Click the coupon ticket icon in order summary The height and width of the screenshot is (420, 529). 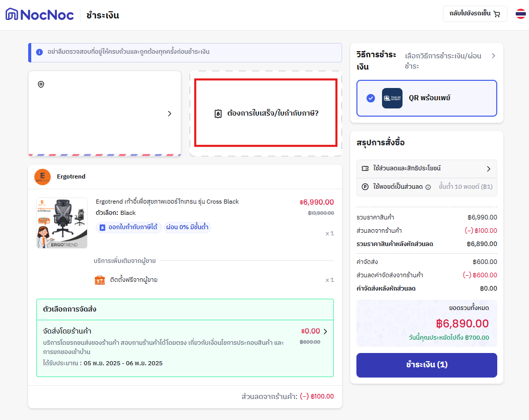[365, 168]
